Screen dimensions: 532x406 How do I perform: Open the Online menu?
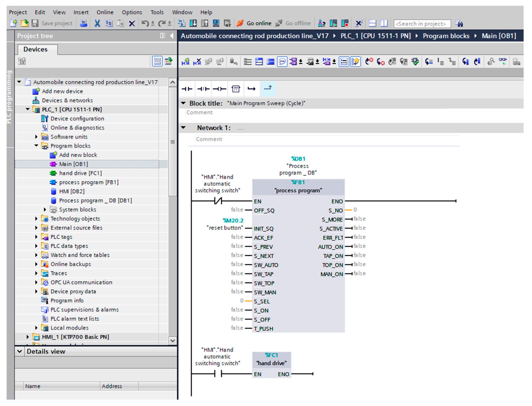[105, 12]
